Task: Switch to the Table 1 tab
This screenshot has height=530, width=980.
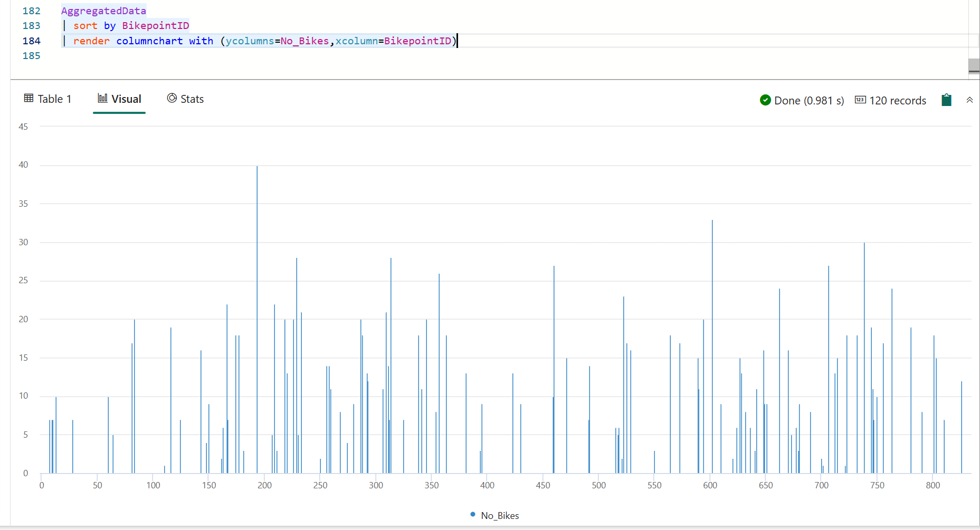Action: [x=47, y=99]
